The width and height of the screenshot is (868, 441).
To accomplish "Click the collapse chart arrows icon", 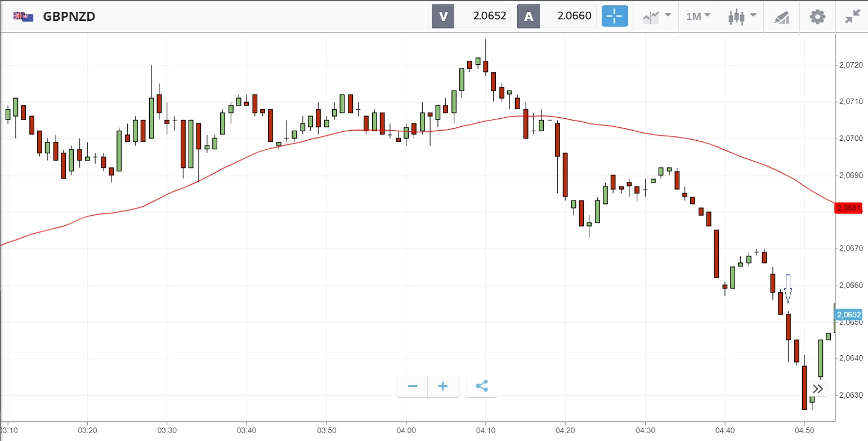I will click(x=853, y=16).
